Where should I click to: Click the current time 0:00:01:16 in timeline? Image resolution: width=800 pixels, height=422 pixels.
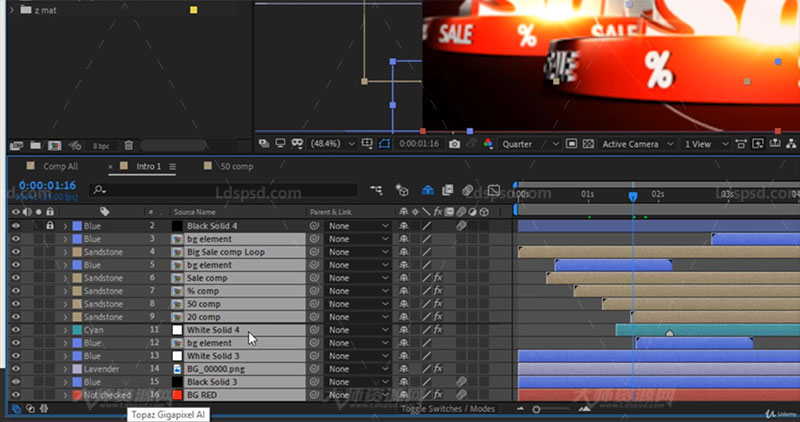(x=47, y=185)
